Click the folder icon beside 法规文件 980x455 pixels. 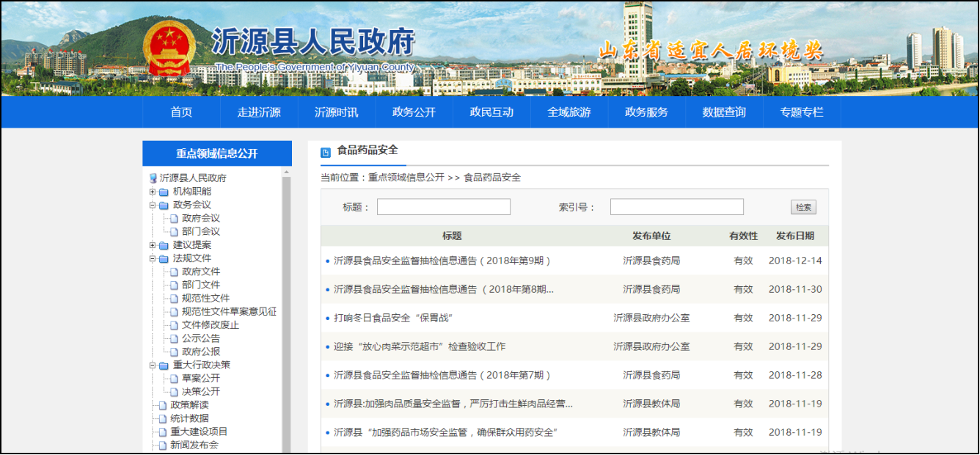(x=164, y=259)
